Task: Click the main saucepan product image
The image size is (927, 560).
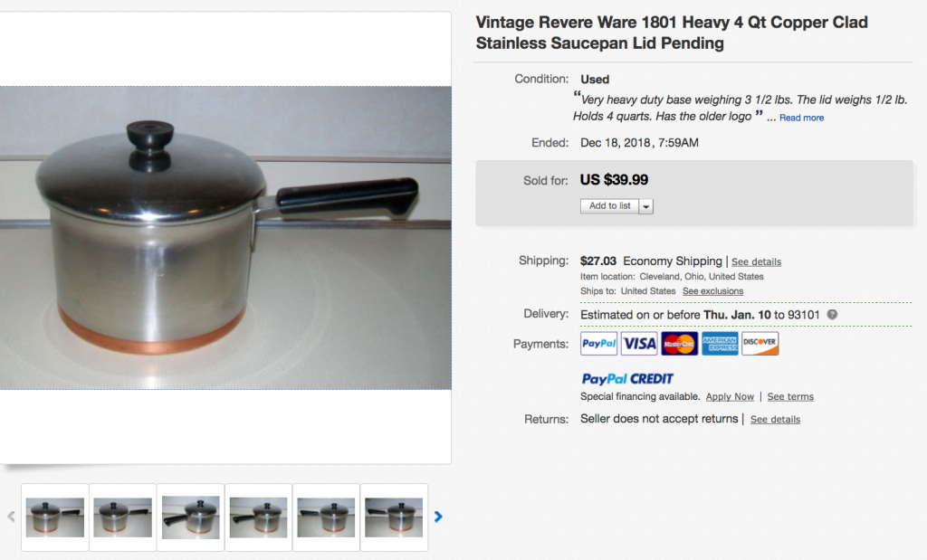Action: [225, 237]
